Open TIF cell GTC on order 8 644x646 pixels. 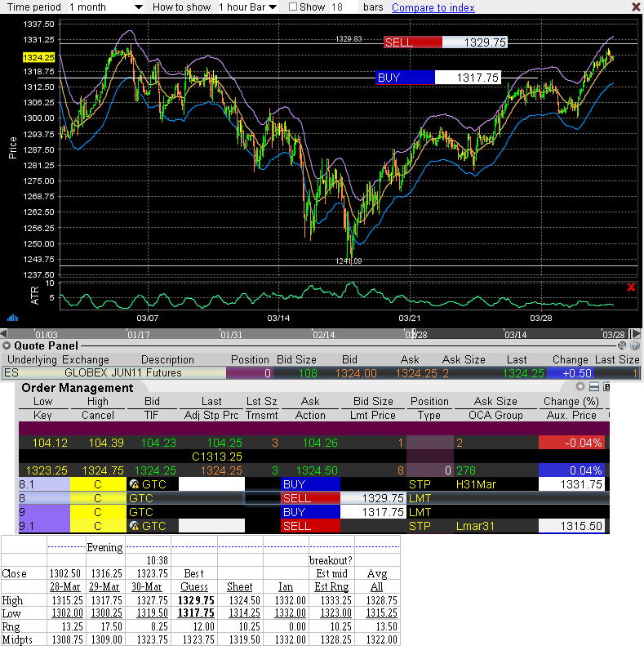pos(153,498)
